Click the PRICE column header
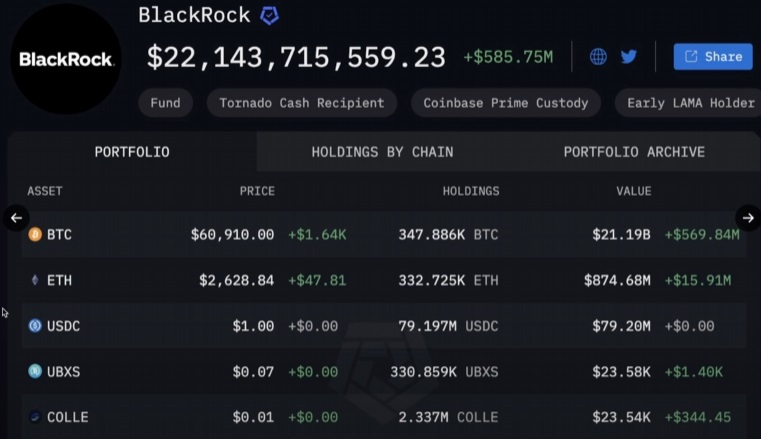 [257, 191]
